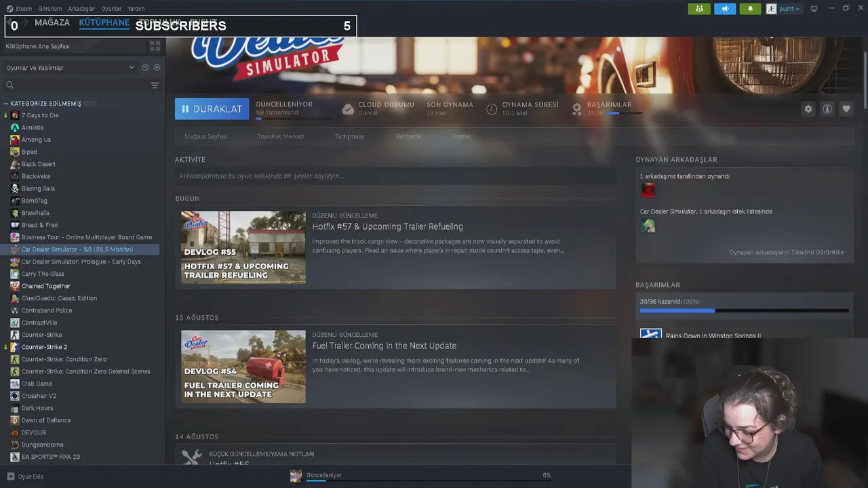Screen dimensions: 868x488
Task: Click the Blackwake game icon
Action: (x=15, y=176)
